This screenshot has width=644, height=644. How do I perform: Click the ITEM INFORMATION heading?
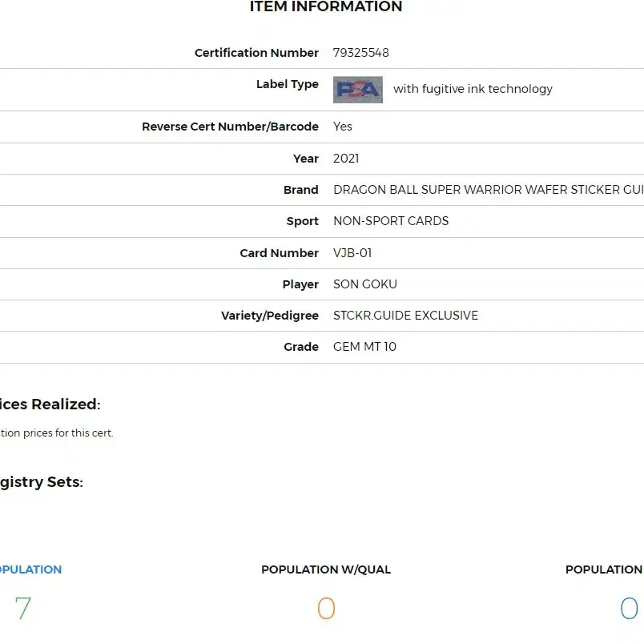pyautogui.click(x=326, y=6)
